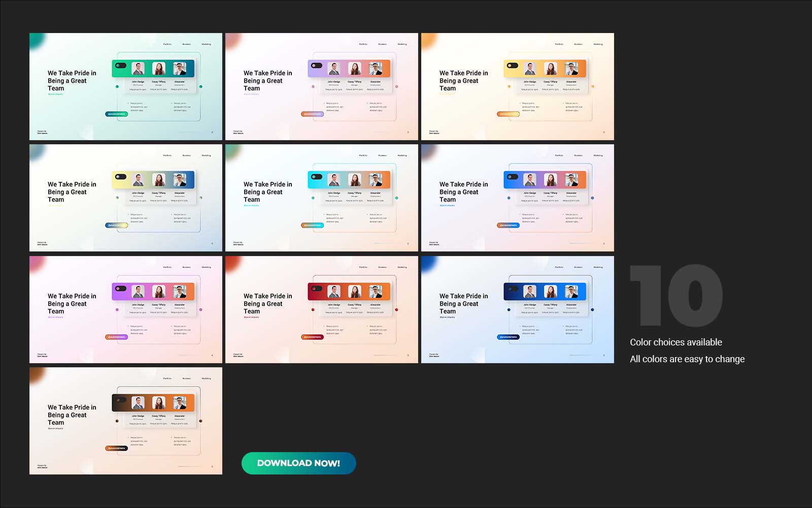The width and height of the screenshot is (812, 508).
Task: Toggle the switch on the green slide
Action: [121, 66]
